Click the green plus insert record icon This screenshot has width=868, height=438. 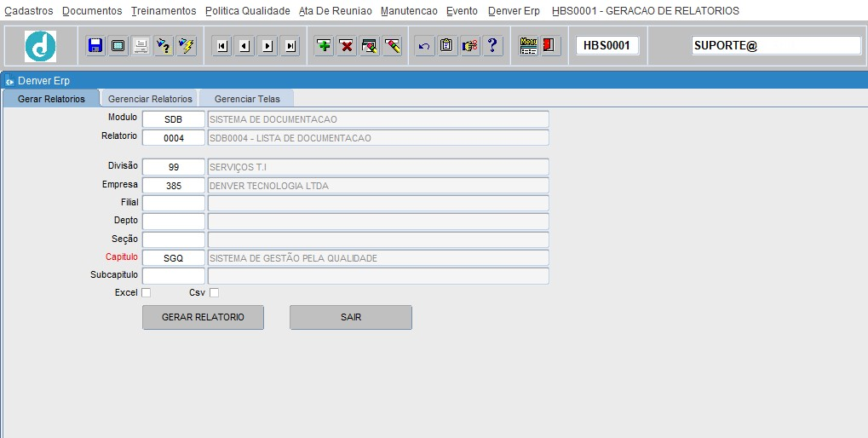click(324, 46)
